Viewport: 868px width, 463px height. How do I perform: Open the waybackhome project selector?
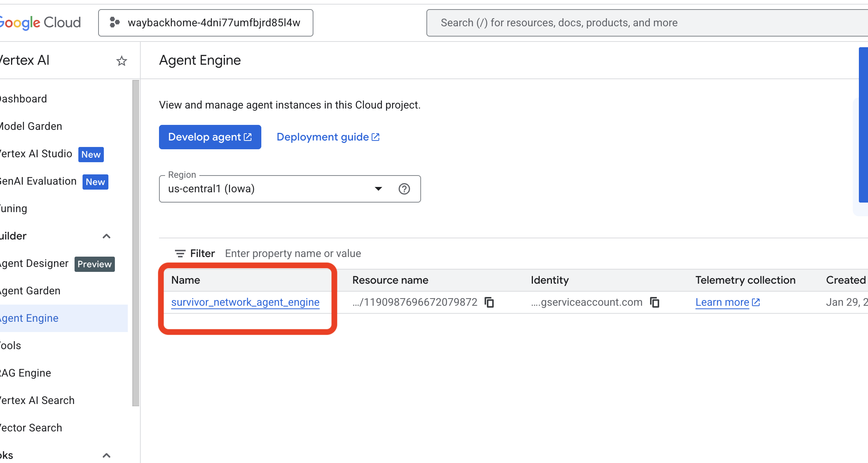[206, 23]
